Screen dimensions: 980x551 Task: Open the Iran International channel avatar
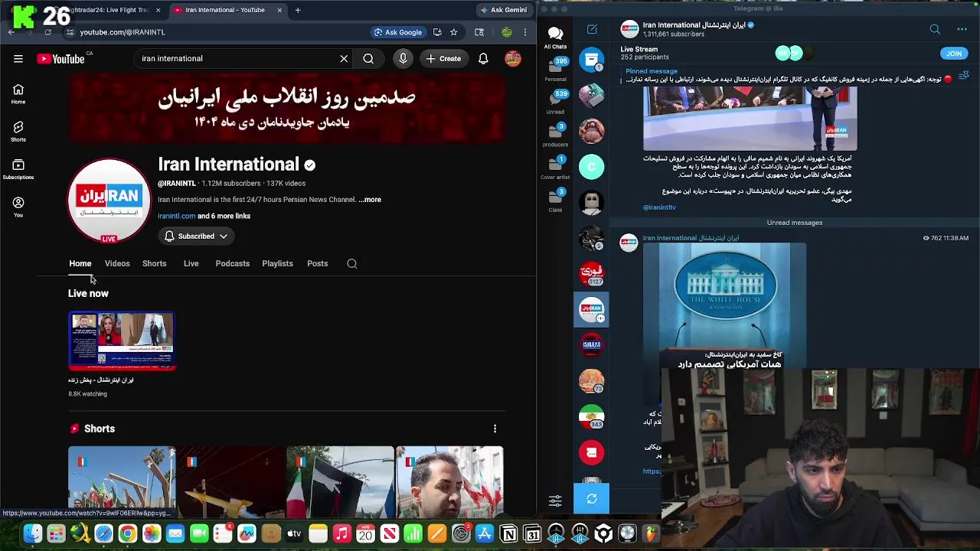(109, 201)
